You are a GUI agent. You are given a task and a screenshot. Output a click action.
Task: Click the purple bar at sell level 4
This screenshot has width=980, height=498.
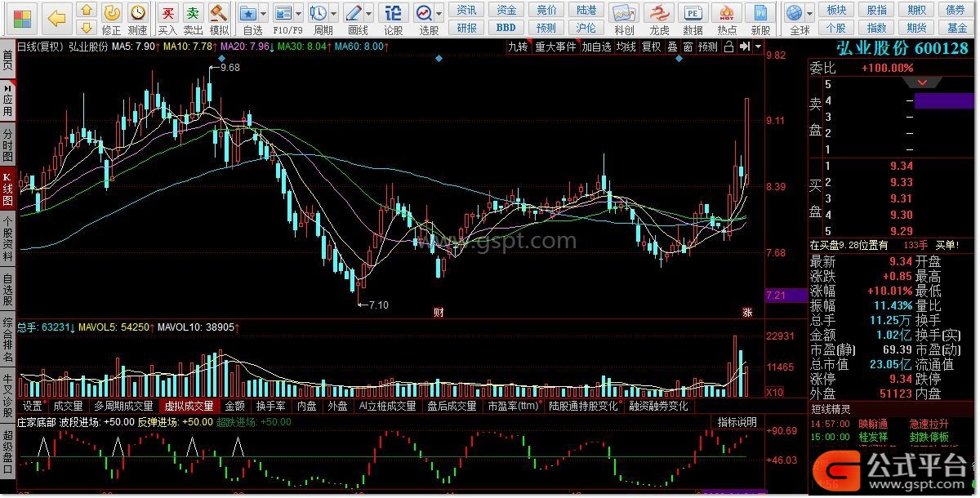944,100
